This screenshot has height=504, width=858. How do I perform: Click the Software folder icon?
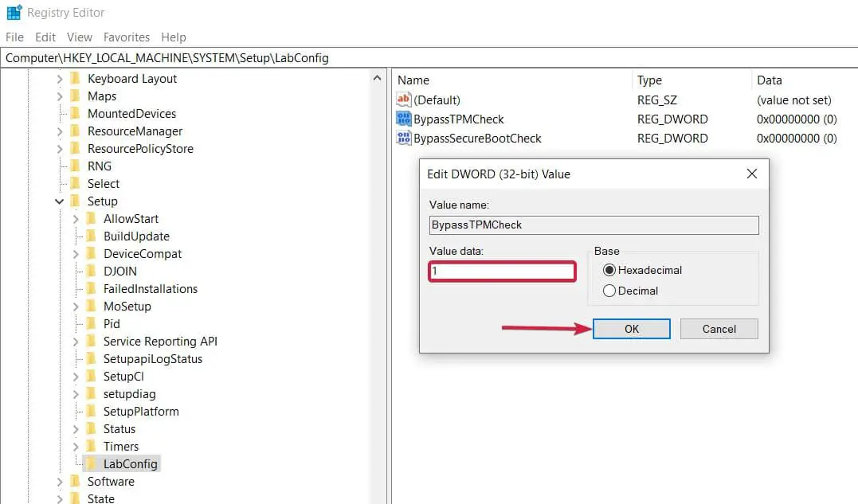pos(76,481)
